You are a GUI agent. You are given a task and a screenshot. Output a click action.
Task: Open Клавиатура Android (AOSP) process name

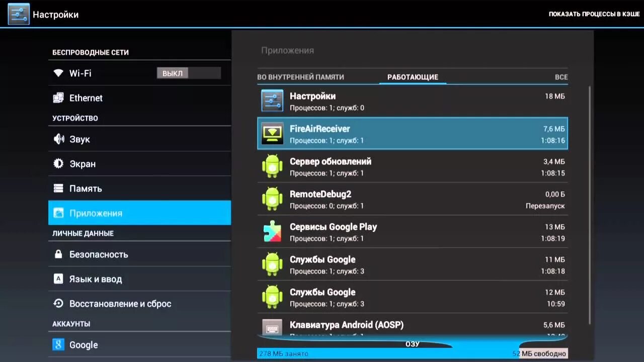pyautogui.click(x=347, y=325)
